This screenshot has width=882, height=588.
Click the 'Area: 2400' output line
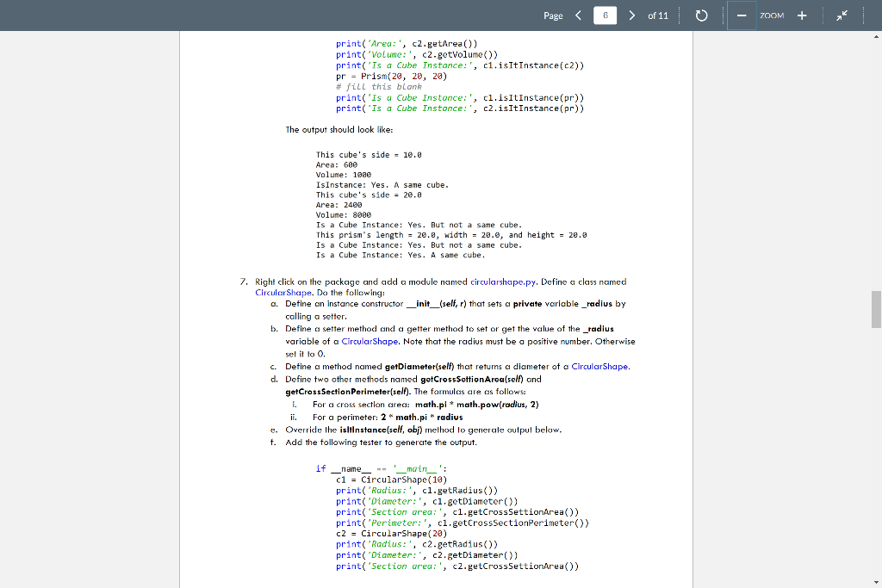coord(339,205)
